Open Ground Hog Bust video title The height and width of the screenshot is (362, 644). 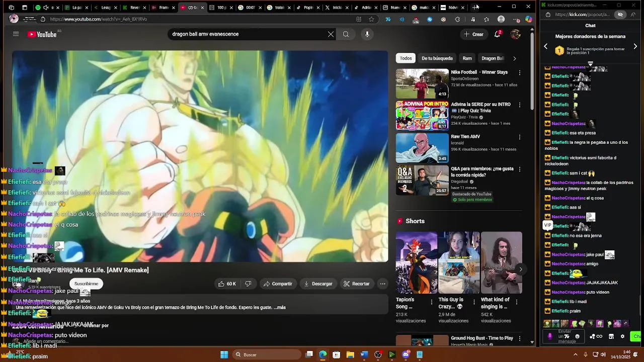[482, 338]
